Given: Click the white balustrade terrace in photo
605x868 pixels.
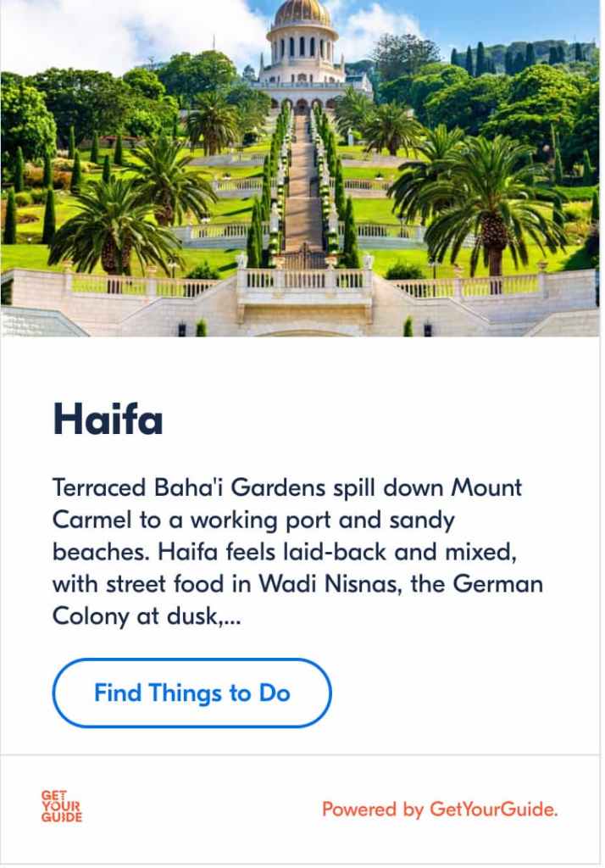Looking at the screenshot, I should click(303, 282).
